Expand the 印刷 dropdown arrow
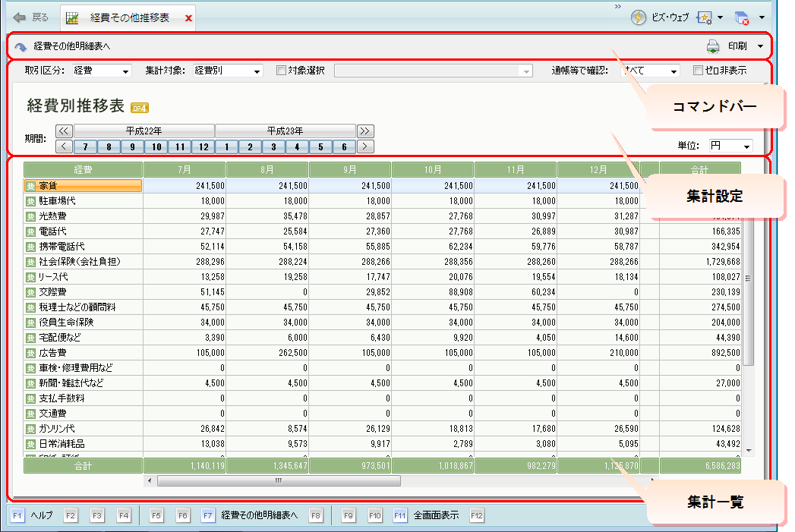This screenshot has width=795, height=532. [x=760, y=46]
